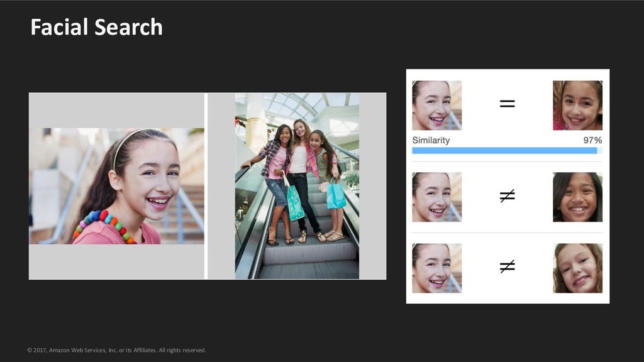Image resolution: width=644 pixels, height=362 pixels.
Task: Select the source face thumbnail in the Similarity row
Action: (x=437, y=106)
